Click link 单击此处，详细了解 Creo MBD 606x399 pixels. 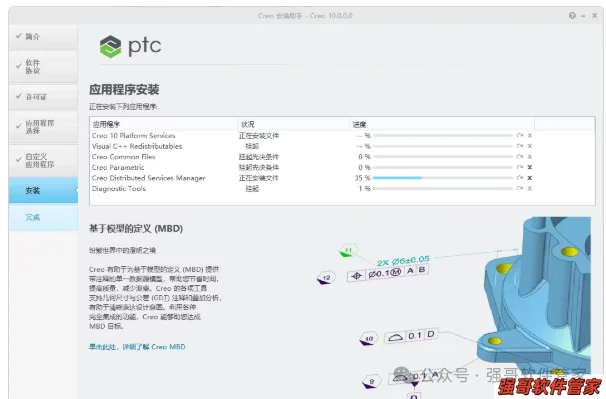point(137,347)
